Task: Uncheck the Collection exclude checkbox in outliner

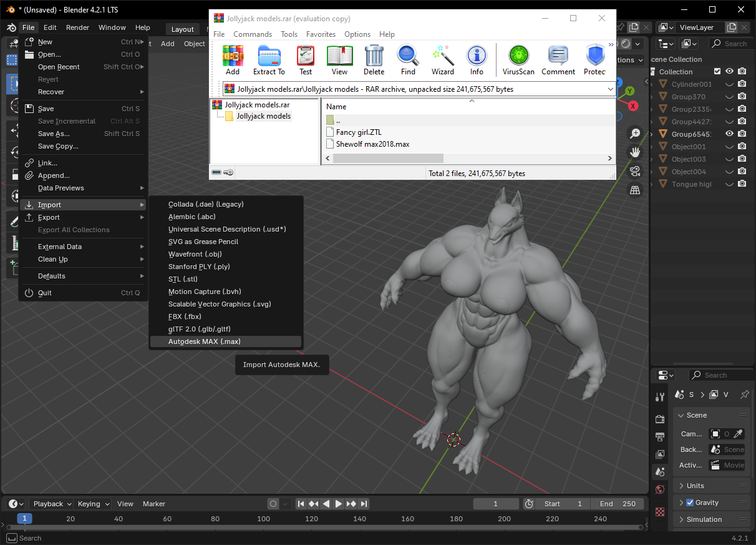Action: pos(717,72)
